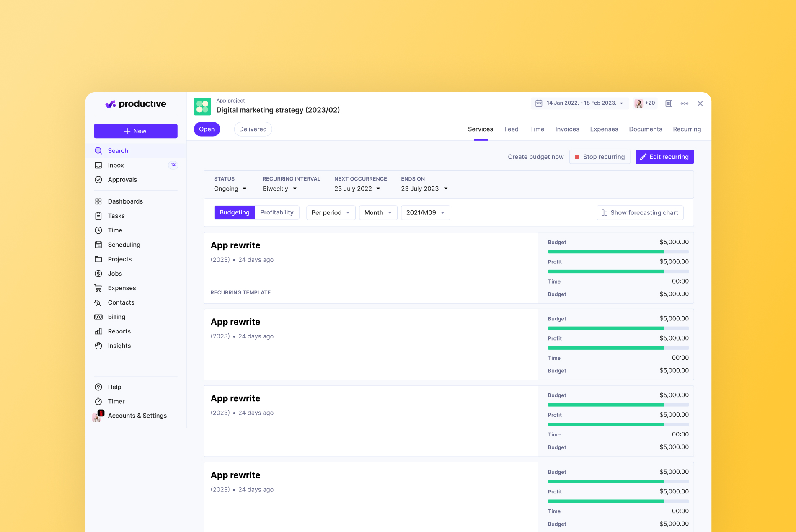Set project status to Delivered
The width and height of the screenshot is (796, 532).
(x=253, y=129)
